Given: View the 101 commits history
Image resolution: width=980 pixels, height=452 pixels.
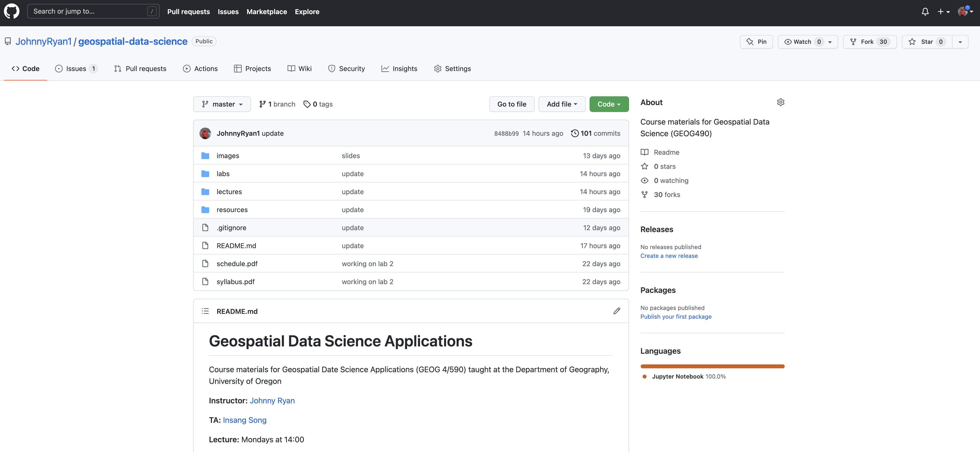Looking at the screenshot, I should point(595,133).
